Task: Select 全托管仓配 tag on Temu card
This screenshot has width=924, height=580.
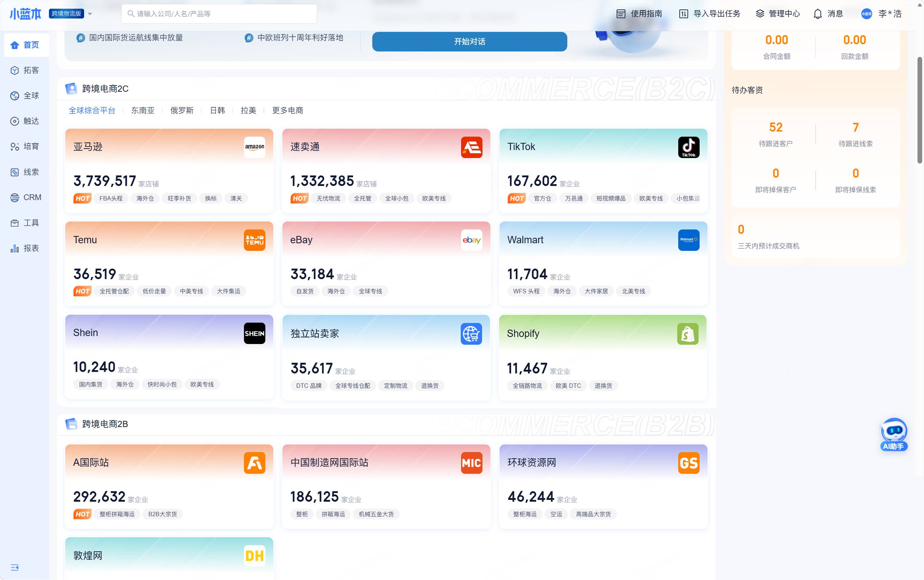Action: (114, 291)
